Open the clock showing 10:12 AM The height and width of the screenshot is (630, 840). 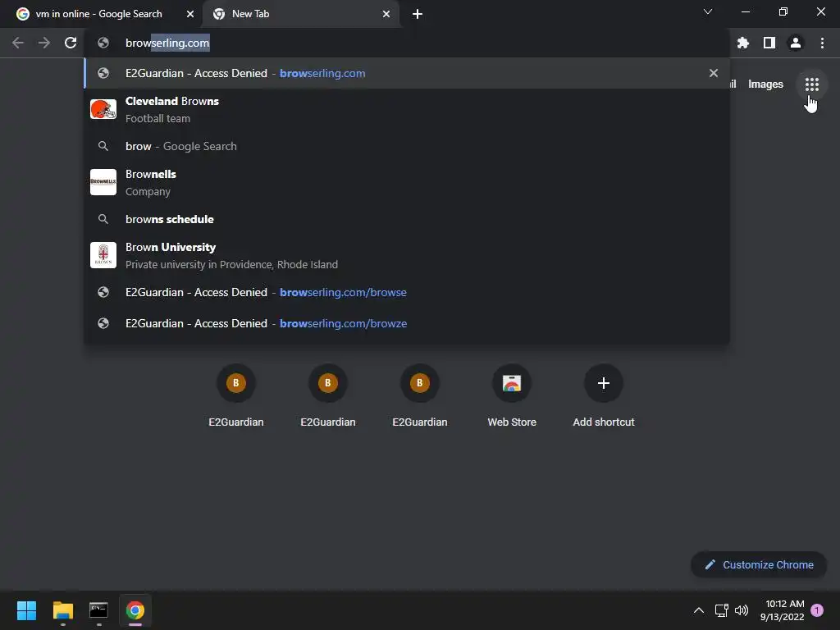[782, 610]
